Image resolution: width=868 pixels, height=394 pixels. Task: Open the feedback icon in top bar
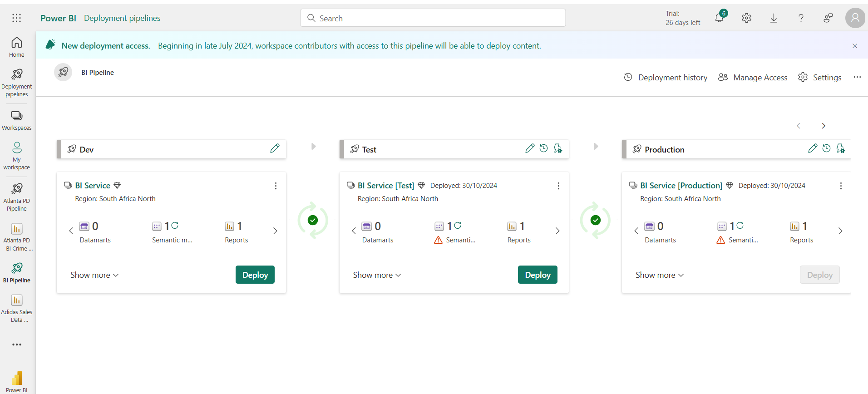829,18
